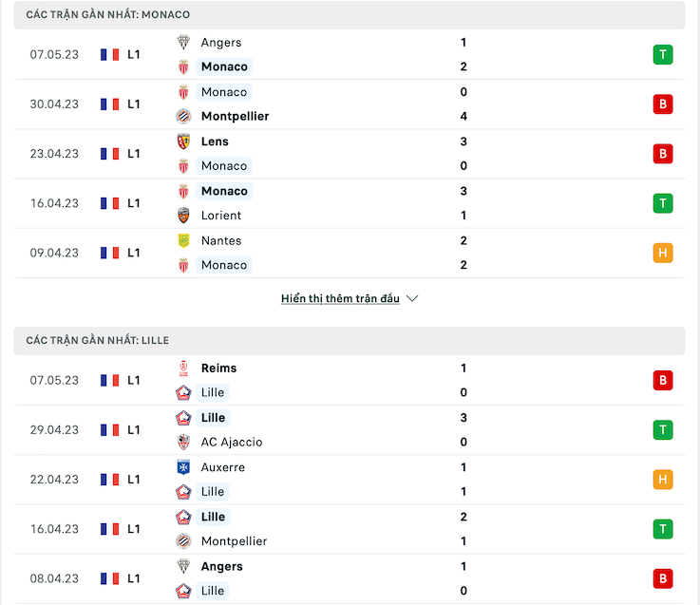
Task: Click the orange H badge for Nantes vs Monaco
Action: click(663, 253)
